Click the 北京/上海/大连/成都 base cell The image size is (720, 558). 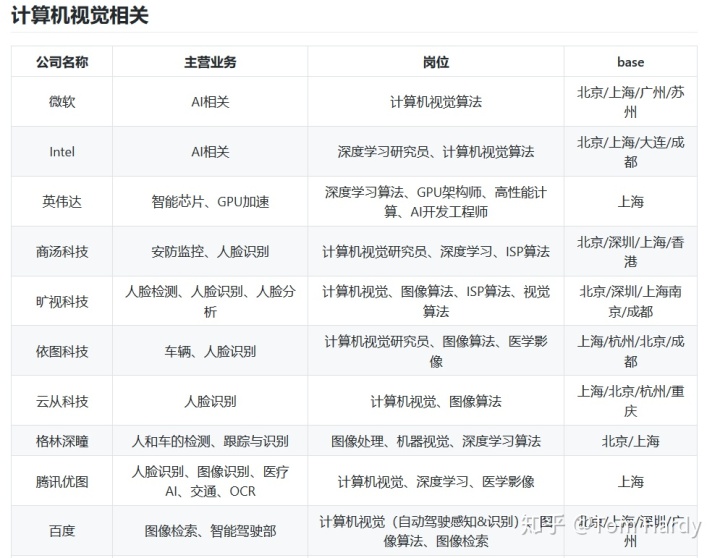coord(630,152)
